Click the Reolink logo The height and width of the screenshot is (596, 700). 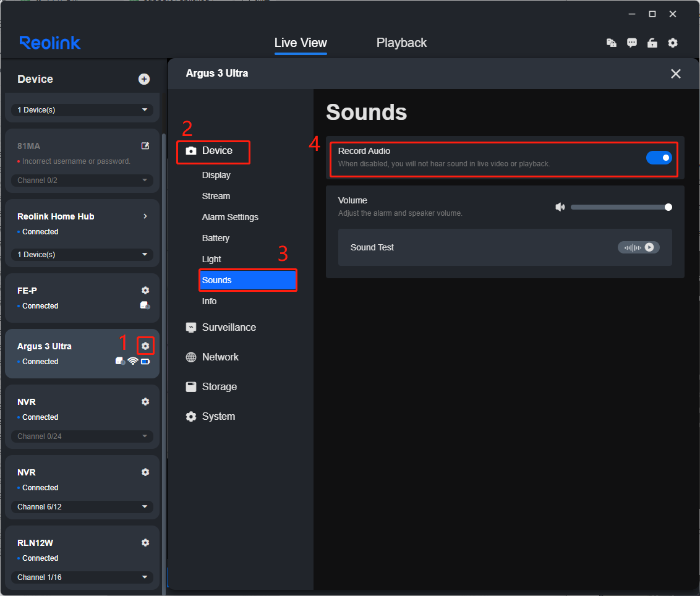[50, 43]
